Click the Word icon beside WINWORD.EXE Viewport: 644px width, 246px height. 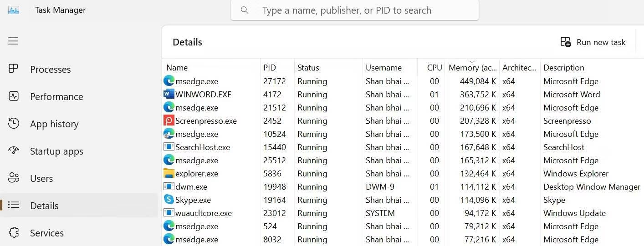pyautogui.click(x=169, y=94)
